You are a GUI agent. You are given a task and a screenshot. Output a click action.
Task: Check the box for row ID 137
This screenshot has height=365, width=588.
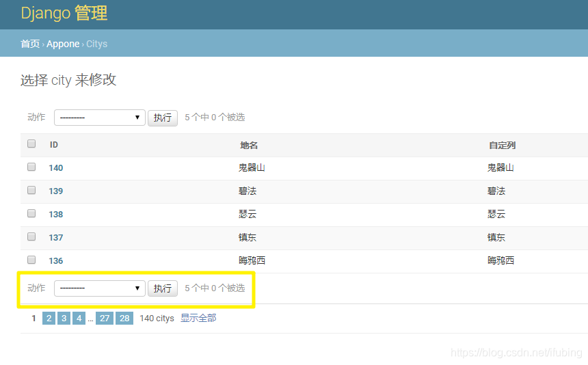[31, 236]
